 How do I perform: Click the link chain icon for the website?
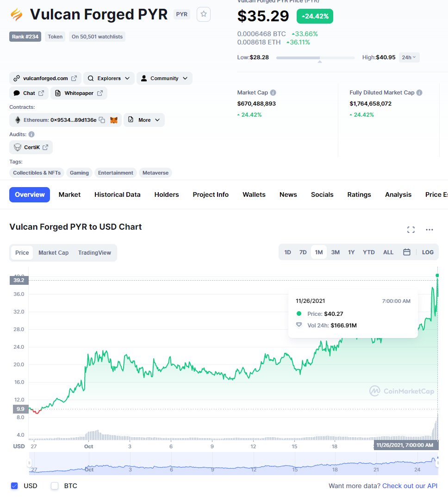17,78
